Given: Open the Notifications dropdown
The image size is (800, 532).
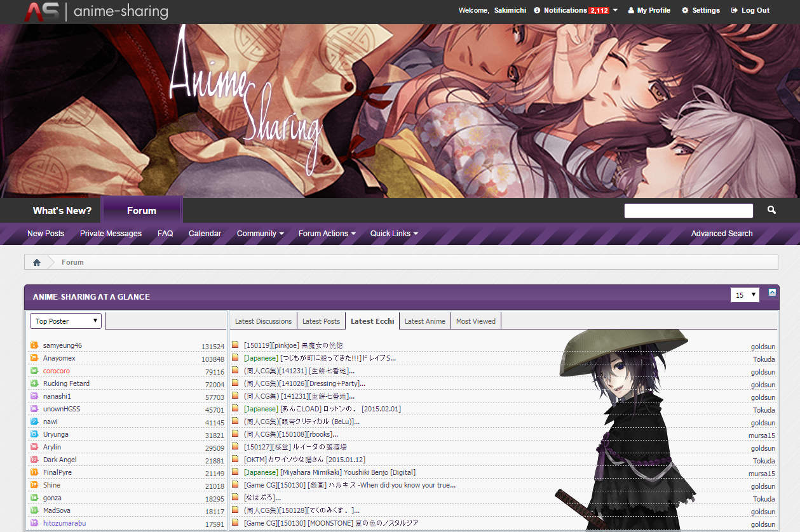Looking at the screenshot, I should (x=576, y=10).
